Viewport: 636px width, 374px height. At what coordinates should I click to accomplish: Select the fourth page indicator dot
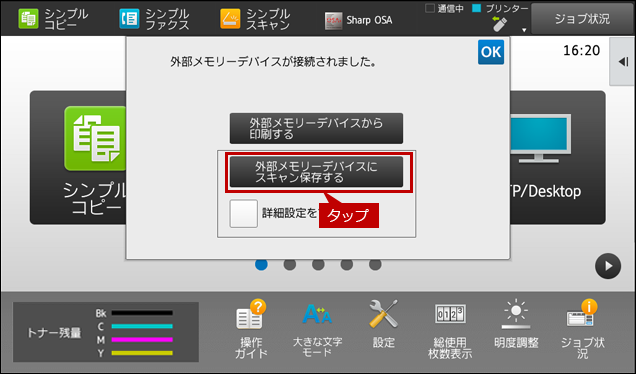click(x=346, y=264)
